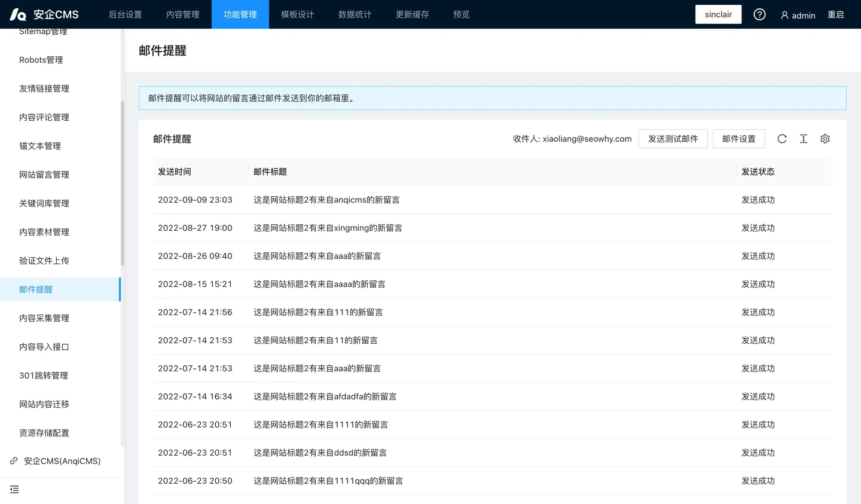
Task: Go to 关键词库管理 in sidebar
Action: (x=60, y=203)
